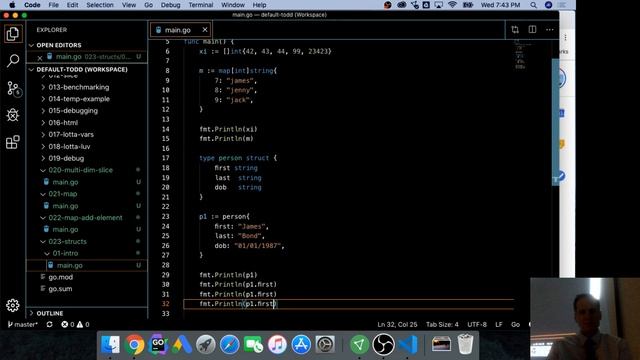Open System Preferences from dock
This screenshot has height=360, width=640.
325,344
